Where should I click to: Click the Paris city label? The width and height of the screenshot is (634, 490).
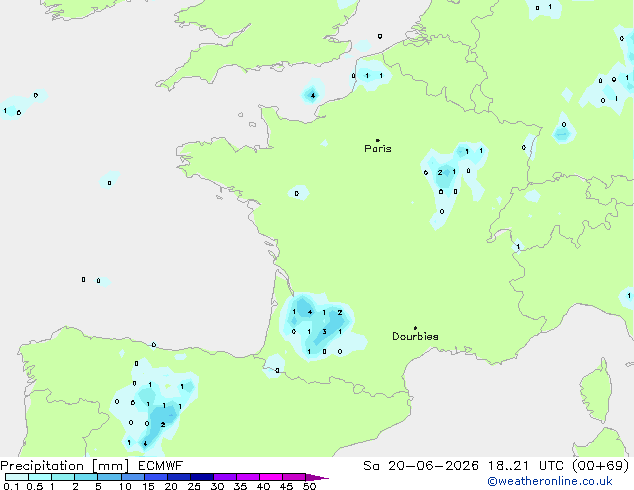[x=378, y=149]
